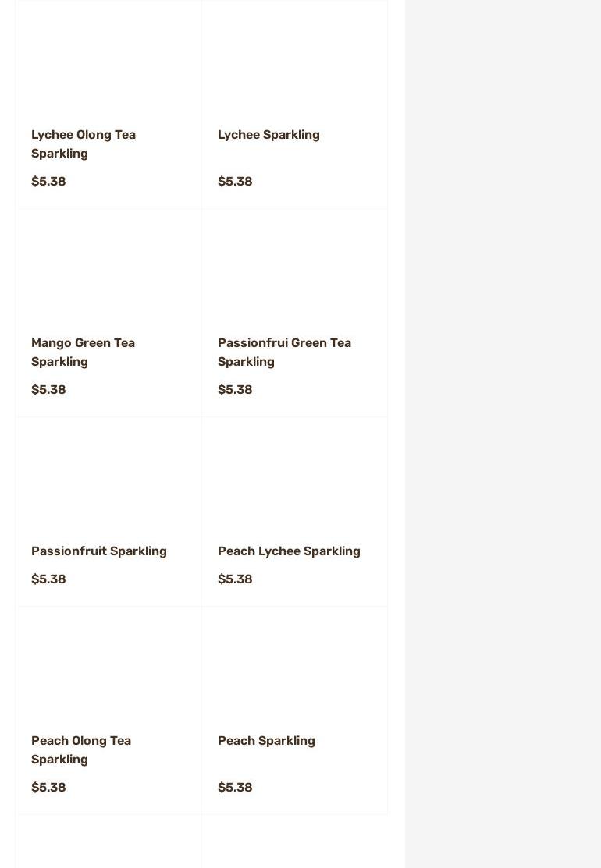Click the $5.38 price under Lychee Sparkling
Viewport: 601px width, 868px height.
(235, 182)
